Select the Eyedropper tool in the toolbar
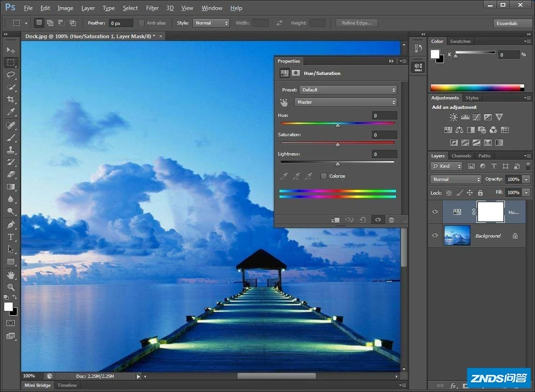 (x=11, y=112)
